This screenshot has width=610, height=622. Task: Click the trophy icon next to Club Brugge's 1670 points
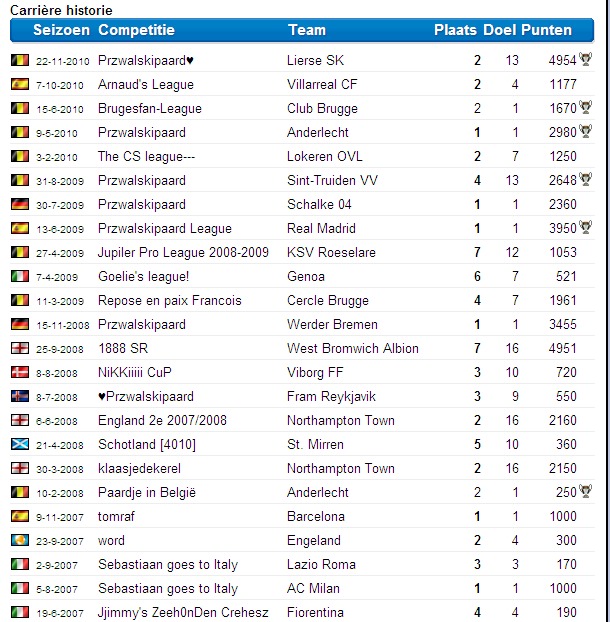click(586, 108)
